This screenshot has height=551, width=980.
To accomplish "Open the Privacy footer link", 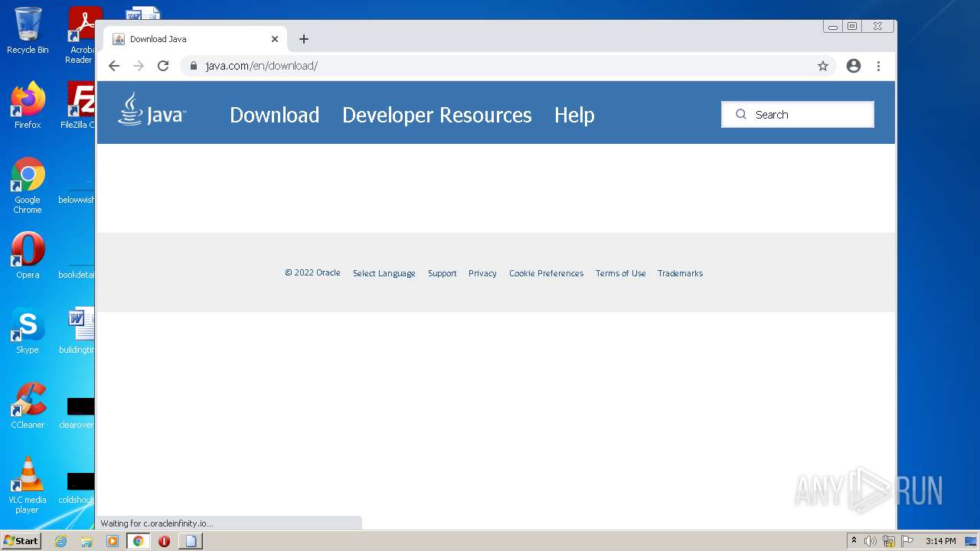I will [482, 273].
